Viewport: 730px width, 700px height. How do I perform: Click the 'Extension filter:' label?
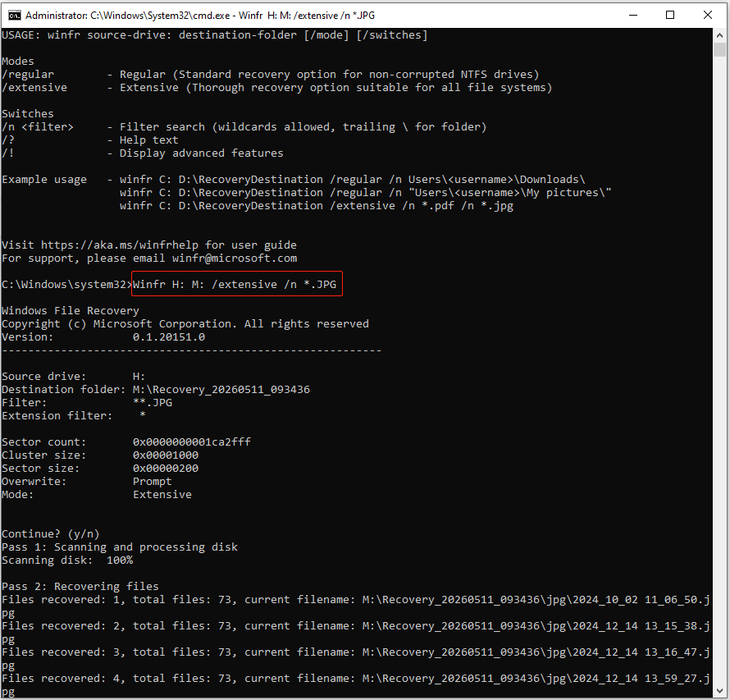point(57,415)
